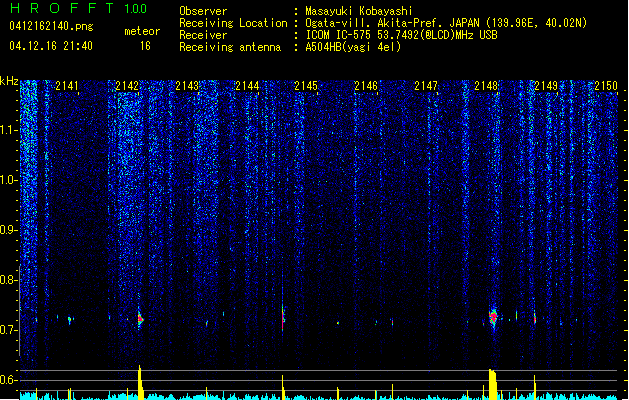Select the file name 0412162140.png

click(51, 26)
